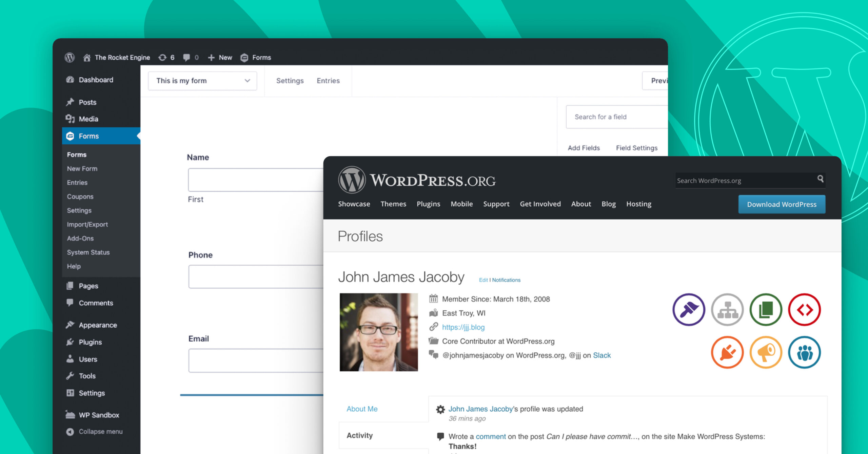Open the https://jjj.blog link
Image resolution: width=868 pixels, height=454 pixels.
(463, 327)
